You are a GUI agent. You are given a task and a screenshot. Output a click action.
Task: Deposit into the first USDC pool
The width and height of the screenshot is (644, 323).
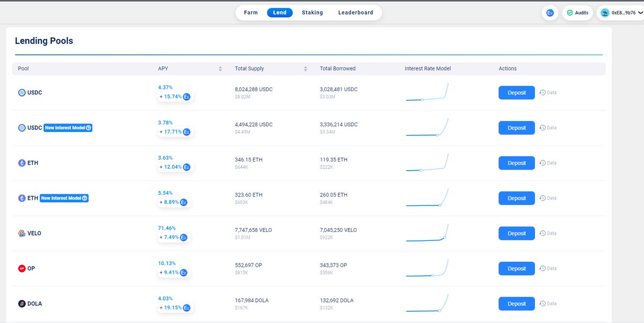coord(516,93)
